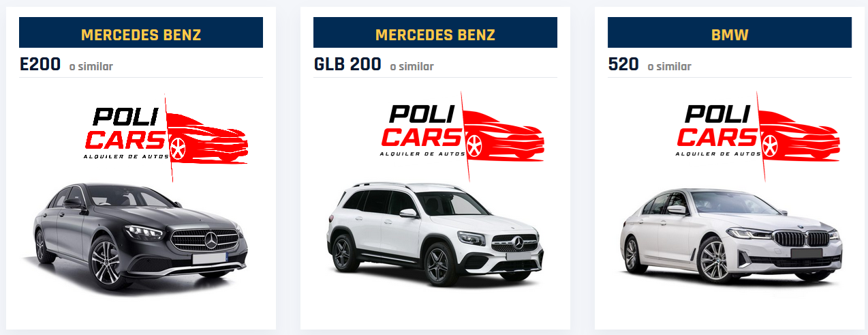Click the Mercedes star emblem on the E200 grille
868x335 pixels.
point(212,240)
